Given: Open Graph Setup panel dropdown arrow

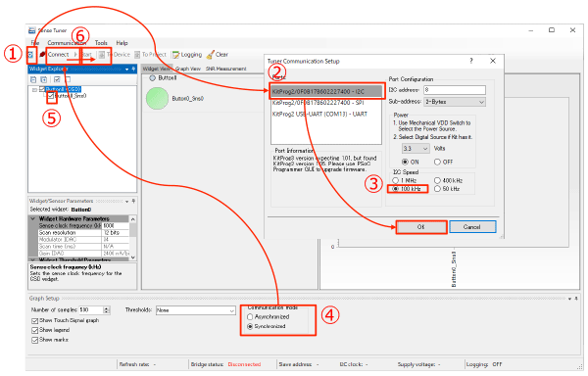Looking at the screenshot, I should pos(569,299).
